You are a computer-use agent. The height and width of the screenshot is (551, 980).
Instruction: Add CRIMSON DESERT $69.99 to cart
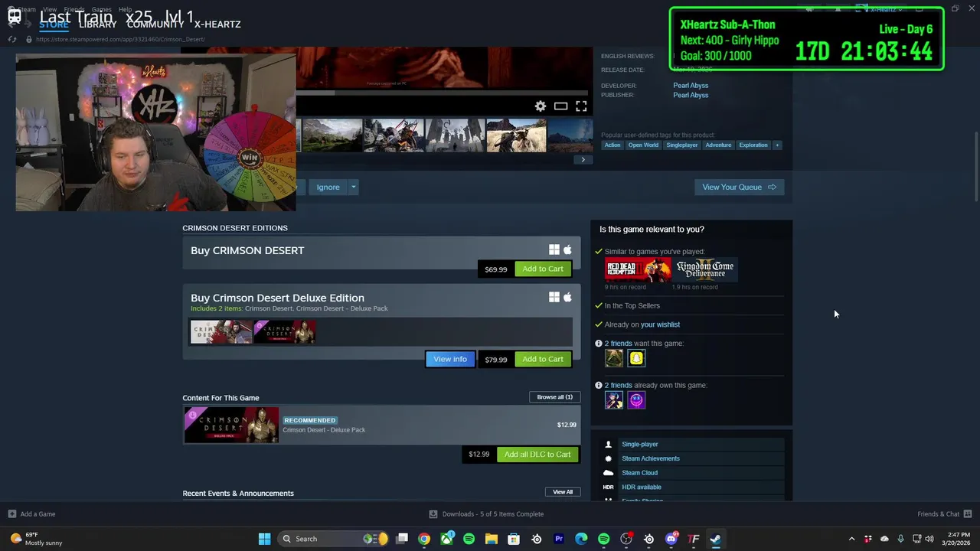click(543, 269)
